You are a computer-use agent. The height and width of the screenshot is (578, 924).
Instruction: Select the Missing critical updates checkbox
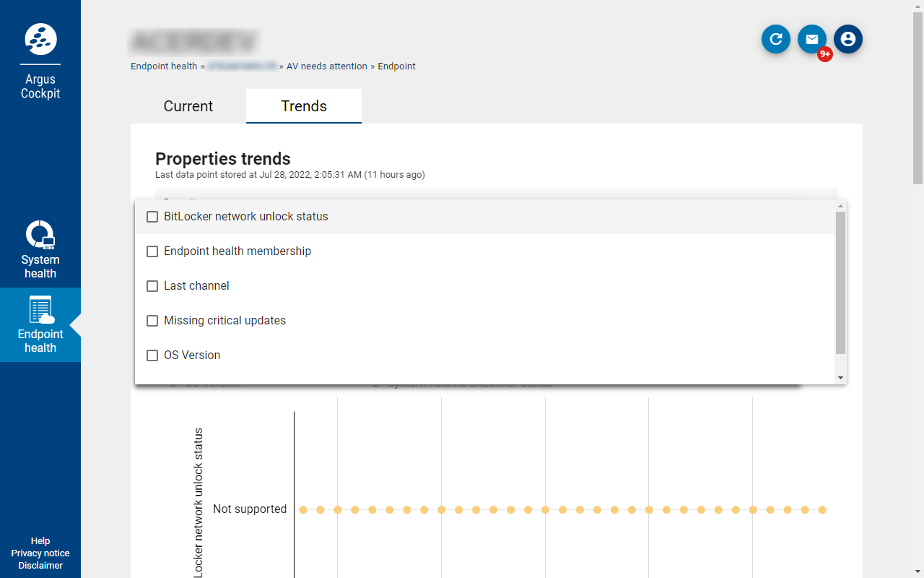click(x=152, y=321)
